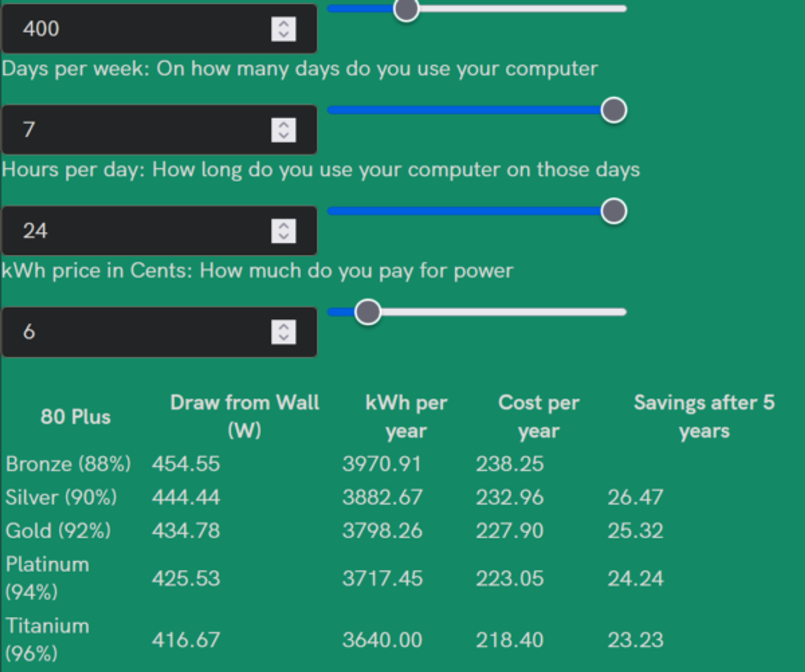Click the stepper arrows on the kWh price field
The height and width of the screenshot is (672, 805).
click(x=284, y=332)
